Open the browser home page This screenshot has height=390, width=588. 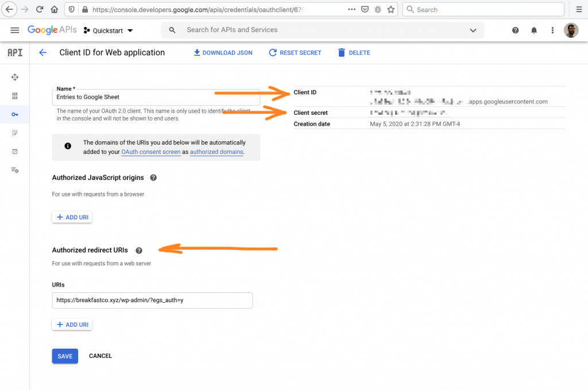55,9
